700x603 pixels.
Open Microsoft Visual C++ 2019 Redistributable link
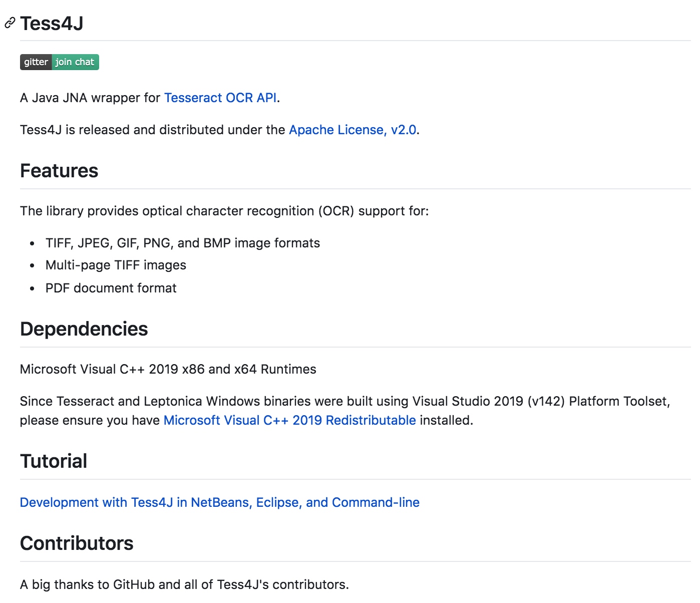(x=289, y=420)
